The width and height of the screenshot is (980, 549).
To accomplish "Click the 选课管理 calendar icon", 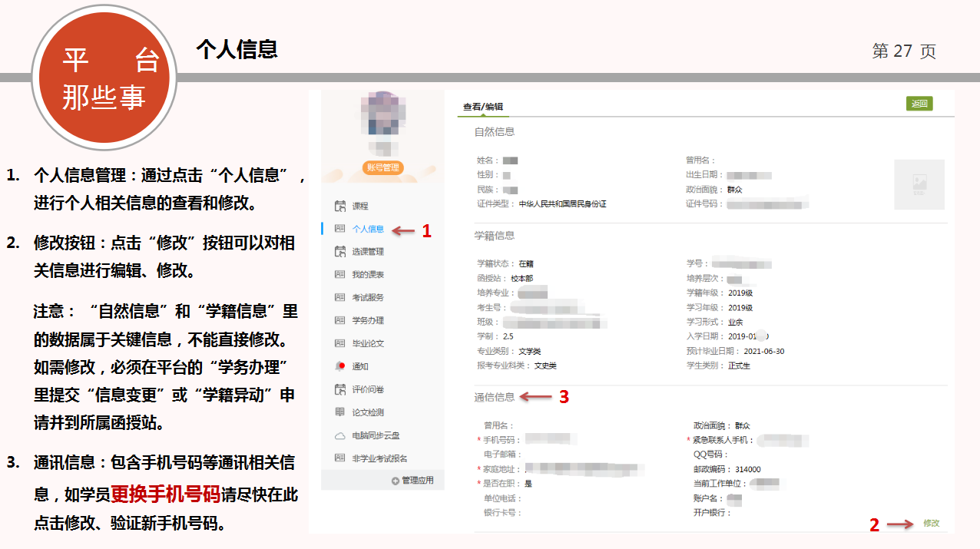I will click(x=340, y=252).
